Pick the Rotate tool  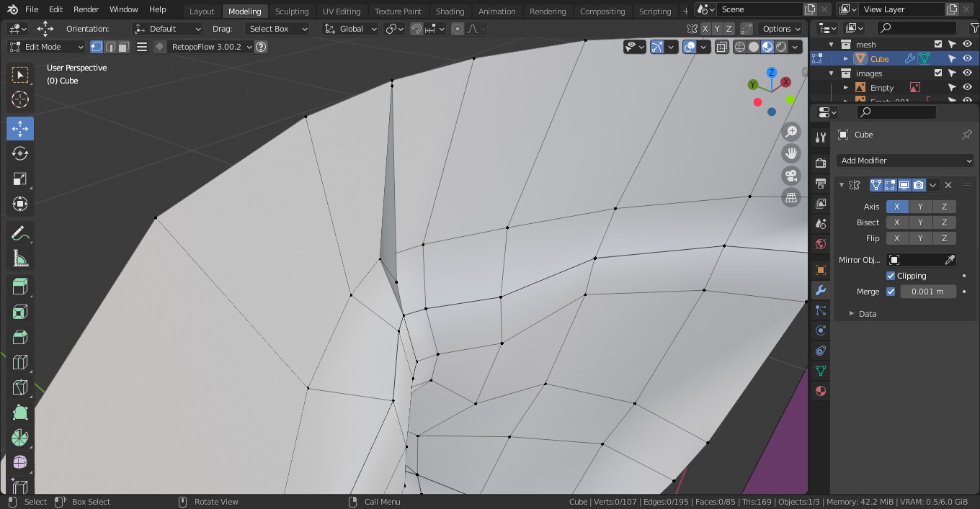point(20,153)
